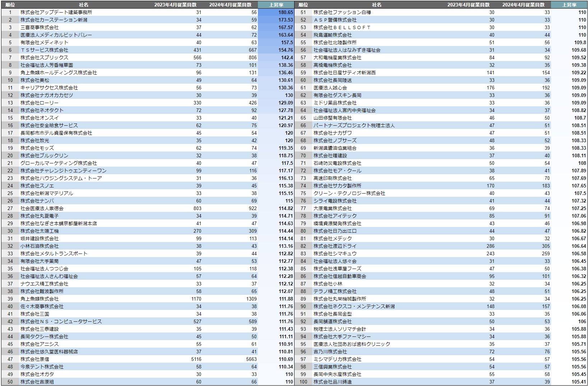This screenshot has width=588, height=386.
Task: Select 株式会社原信 in the name column
Action: 34,359
